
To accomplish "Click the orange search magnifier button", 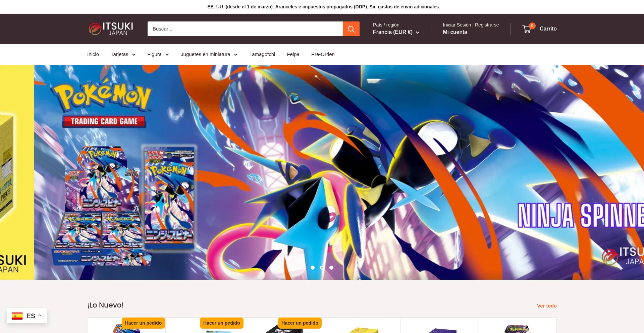I will 351,29.
